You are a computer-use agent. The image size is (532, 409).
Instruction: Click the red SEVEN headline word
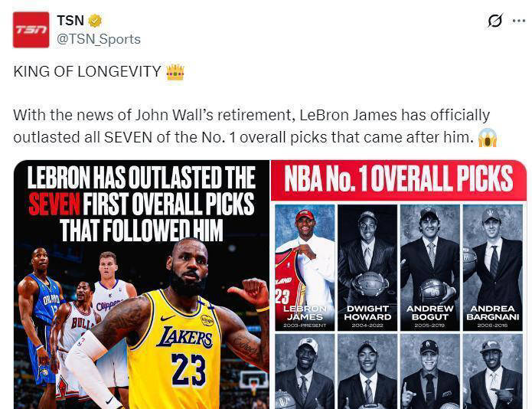[x=54, y=204]
